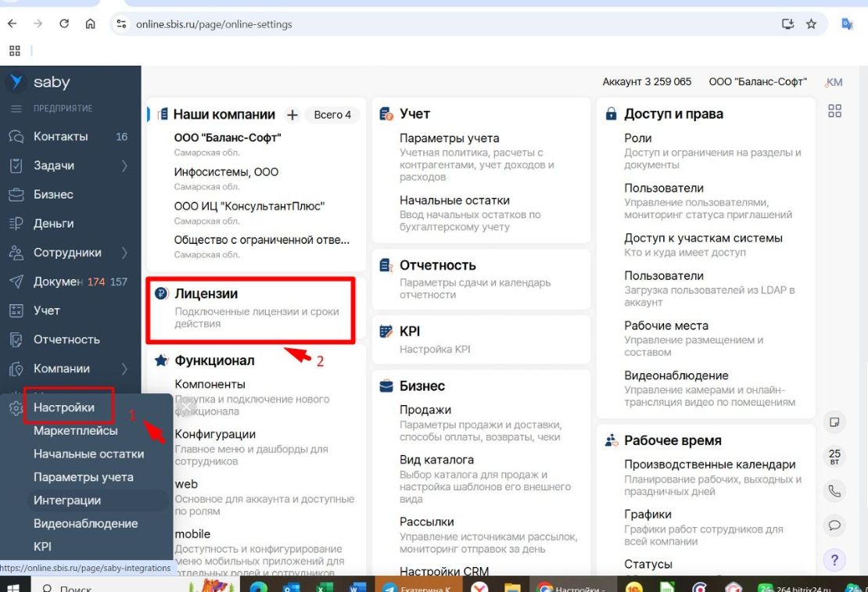Open Рабочие места settings

[x=666, y=325]
